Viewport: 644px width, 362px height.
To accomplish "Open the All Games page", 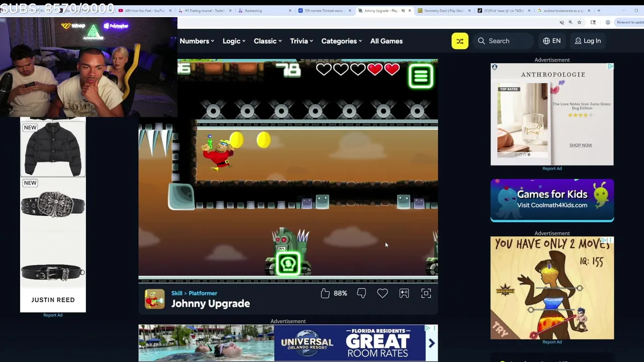I will (386, 41).
